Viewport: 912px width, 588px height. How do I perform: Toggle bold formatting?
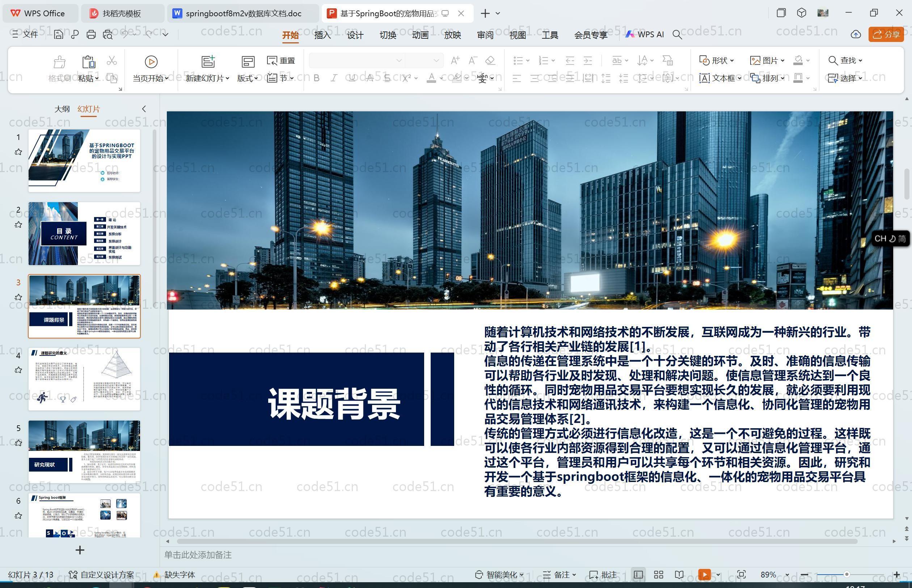point(316,78)
